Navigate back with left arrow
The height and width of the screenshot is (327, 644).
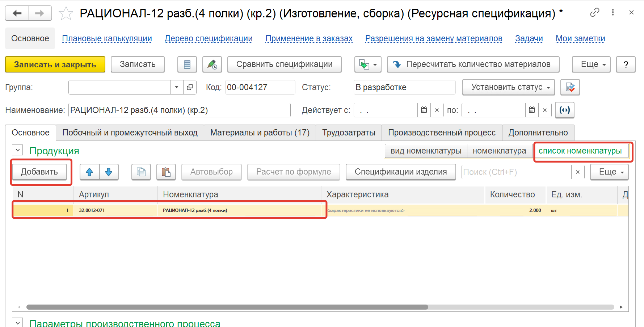pos(17,13)
